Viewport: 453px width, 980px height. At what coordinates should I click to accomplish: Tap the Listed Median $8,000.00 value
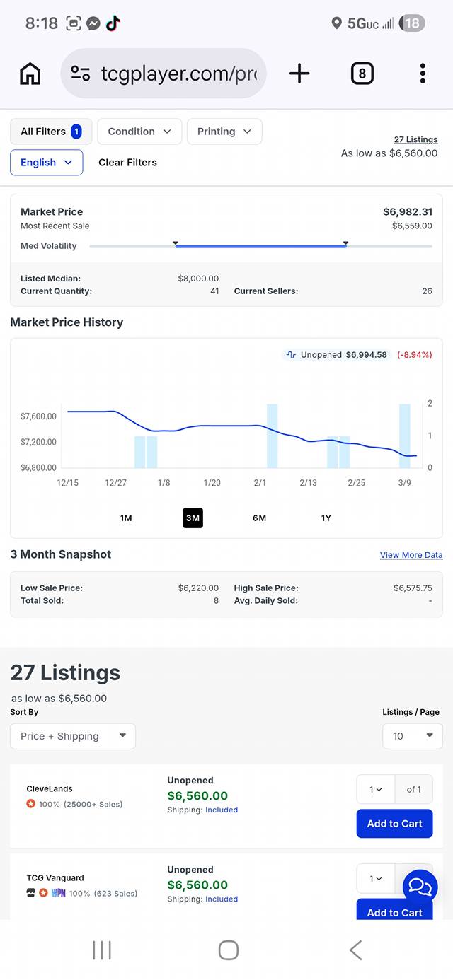point(198,279)
